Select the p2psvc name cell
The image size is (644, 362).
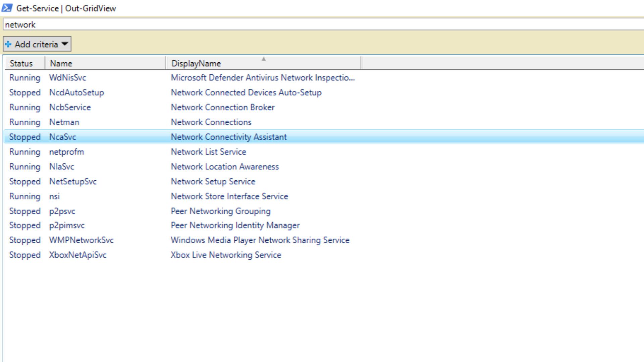[62, 211]
